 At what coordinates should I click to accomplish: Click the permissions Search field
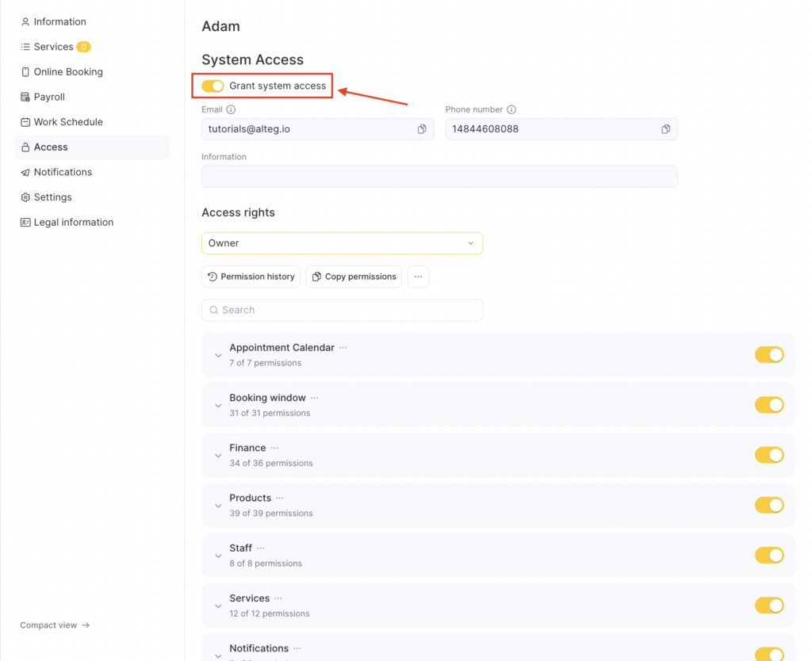click(x=342, y=310)
